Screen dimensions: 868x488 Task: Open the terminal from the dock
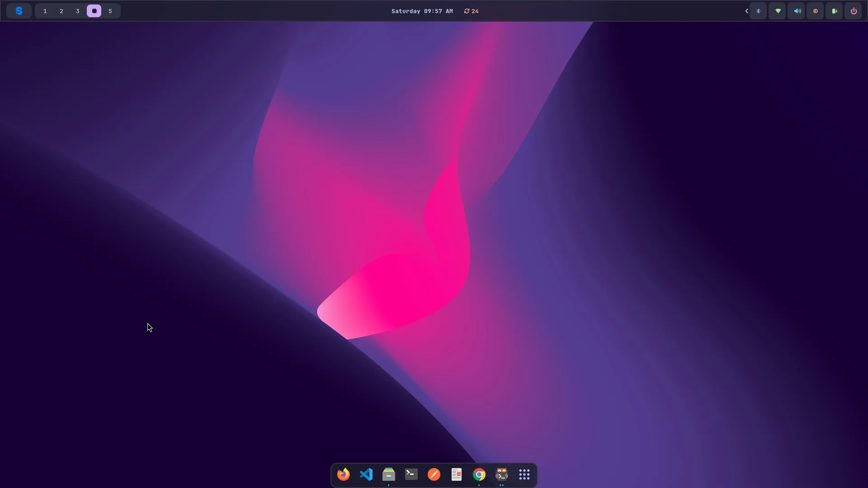click(411, 474)
